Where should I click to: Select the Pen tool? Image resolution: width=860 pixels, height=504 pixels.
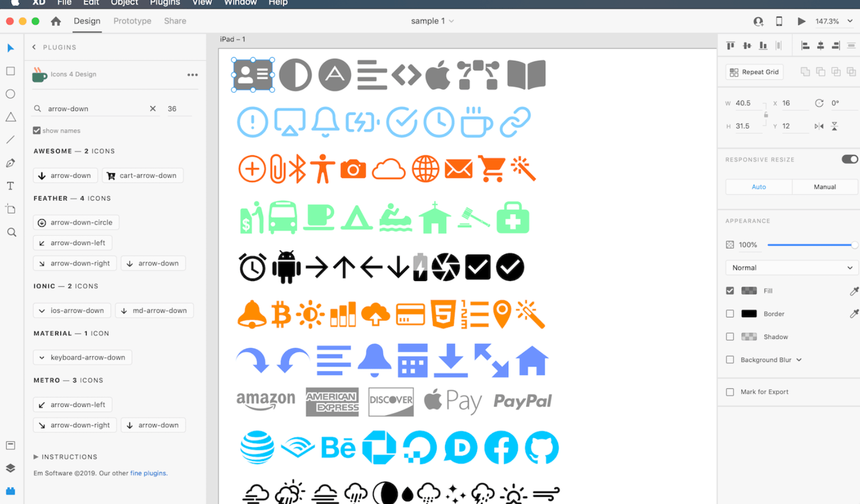[10, 163]
